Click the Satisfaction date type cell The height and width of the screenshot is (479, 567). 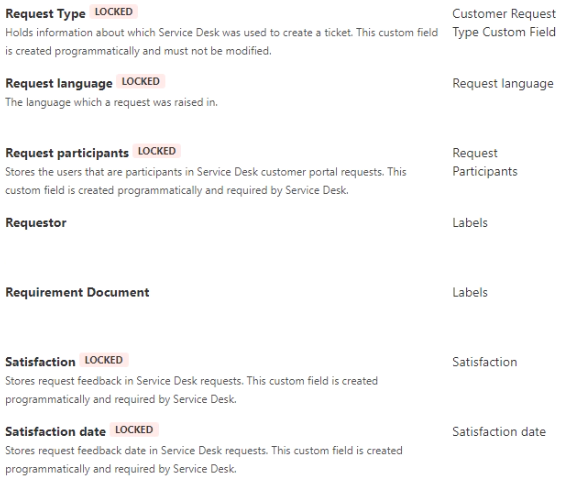[x=499, y=432]
